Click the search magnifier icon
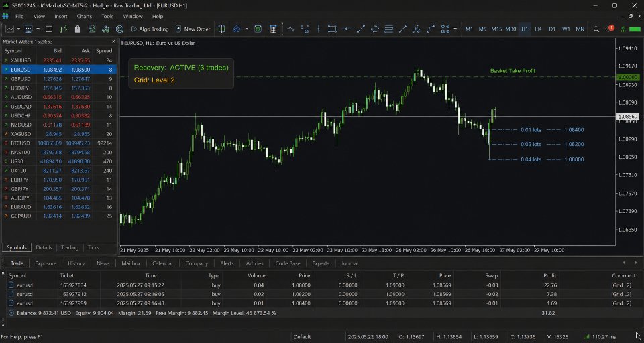This screenshot has width=644, height=343. click(596, 29)
